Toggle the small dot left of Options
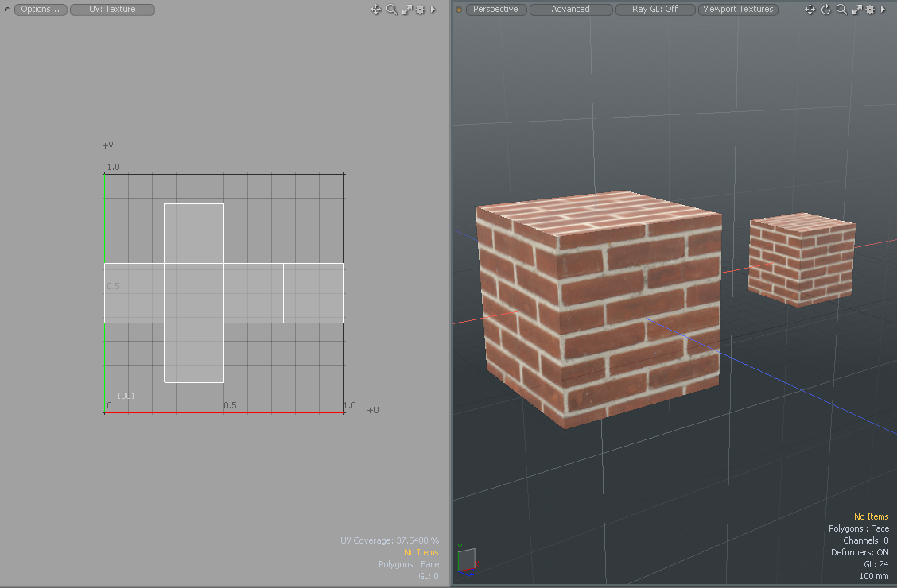The image size is (897, 588). (7, 10)
